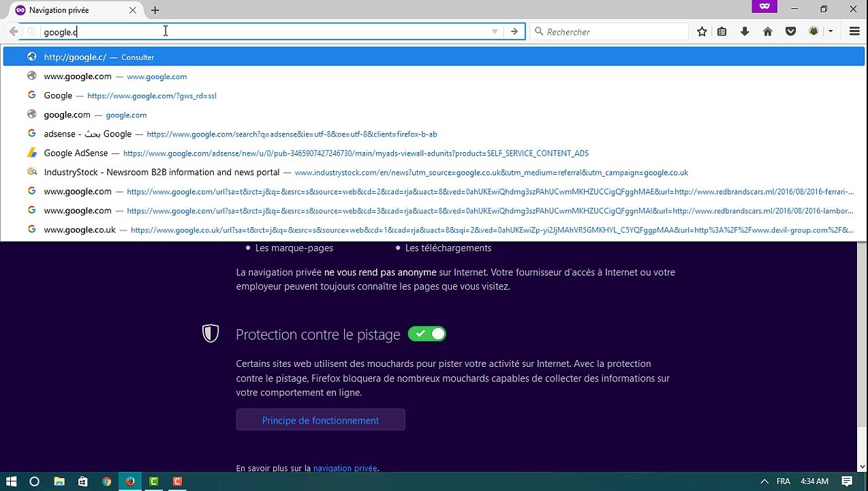Screen dimensions: 868x491
Task: Click the tracking protection shield icon
Action: pyautogui.click(x=211, y=333)
